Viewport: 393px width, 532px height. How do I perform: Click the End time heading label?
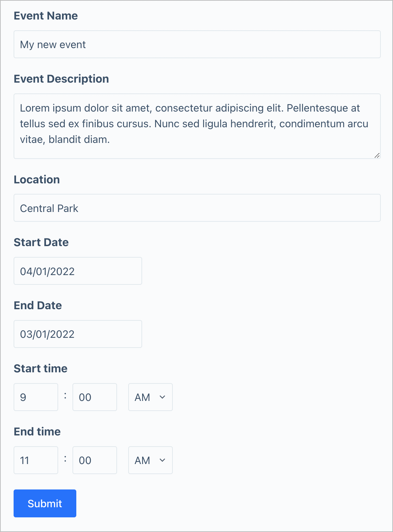(37, 432)
